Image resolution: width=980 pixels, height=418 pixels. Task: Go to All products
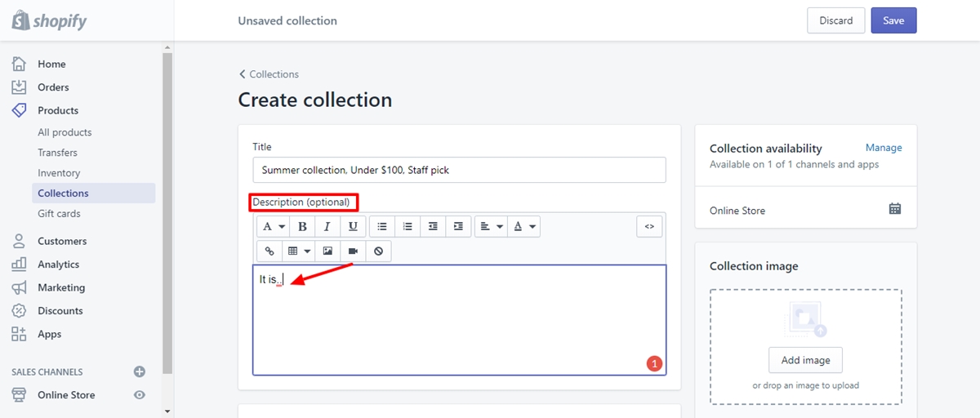click(x=65, y=132)
